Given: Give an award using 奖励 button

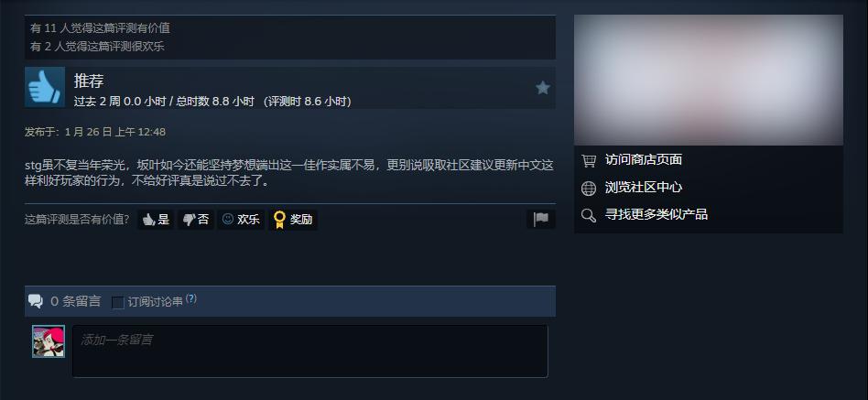Looking at the screenshot, I should (x=293, y=220).
